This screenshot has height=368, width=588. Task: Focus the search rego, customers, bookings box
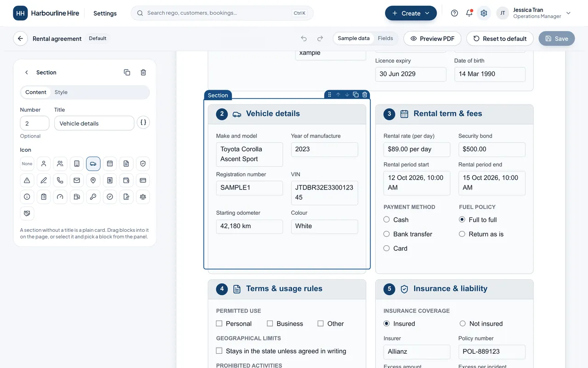tap(222, 13)
